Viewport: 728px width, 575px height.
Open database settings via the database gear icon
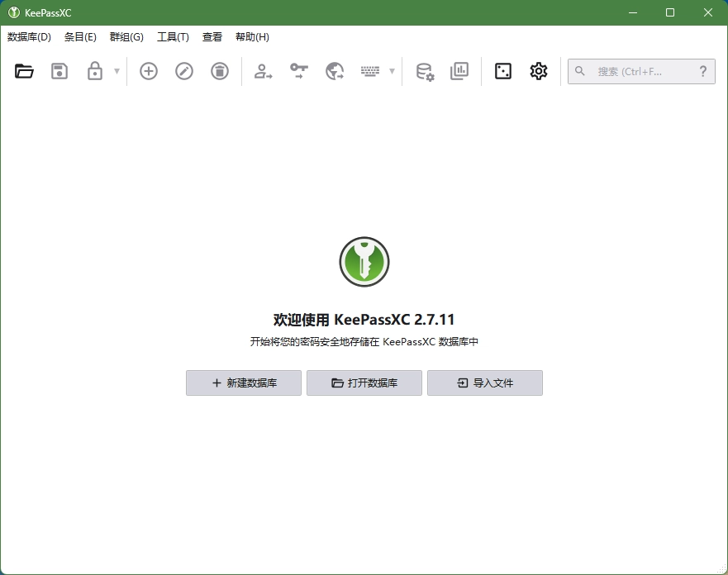click(x=424, y=71)
